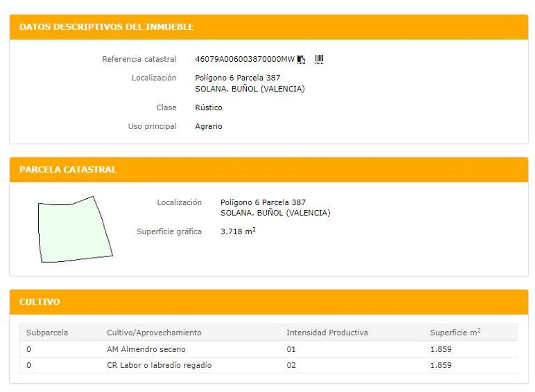Click 'SOLANA. BUÑOL (VALENCIA)' in Parcela Catastral
Screen dimensions: 535x392
275,213
